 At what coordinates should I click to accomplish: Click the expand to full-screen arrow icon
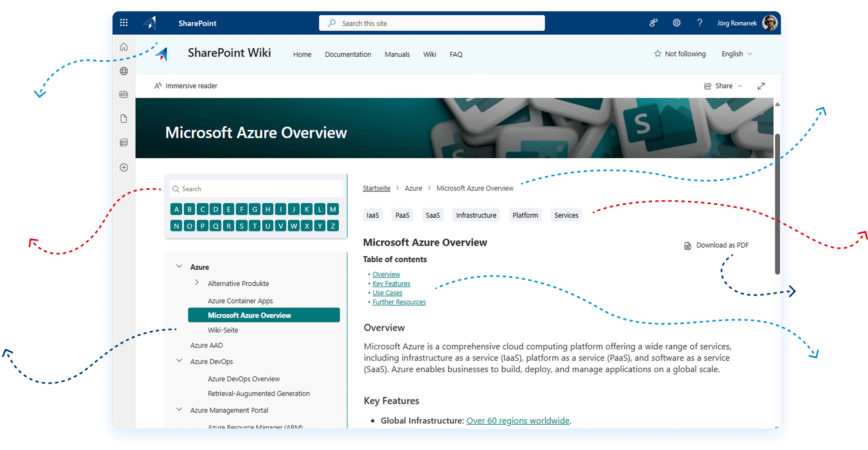click(761, 86)
